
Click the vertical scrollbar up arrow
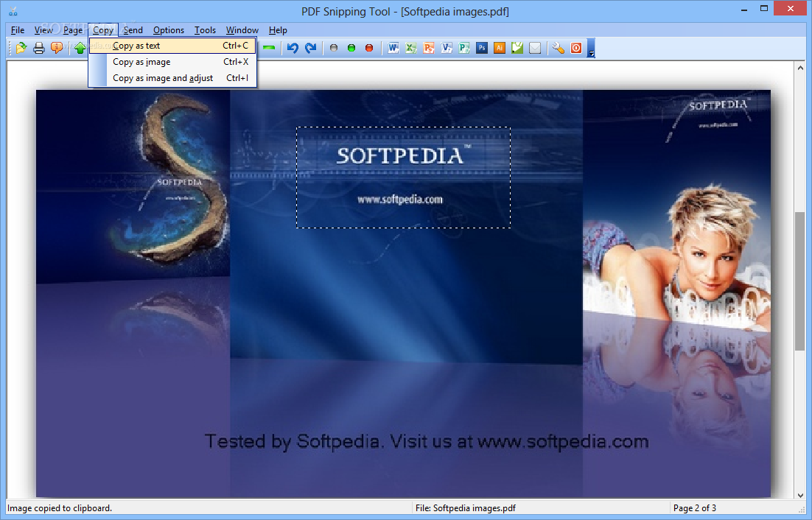click(800, 67)
